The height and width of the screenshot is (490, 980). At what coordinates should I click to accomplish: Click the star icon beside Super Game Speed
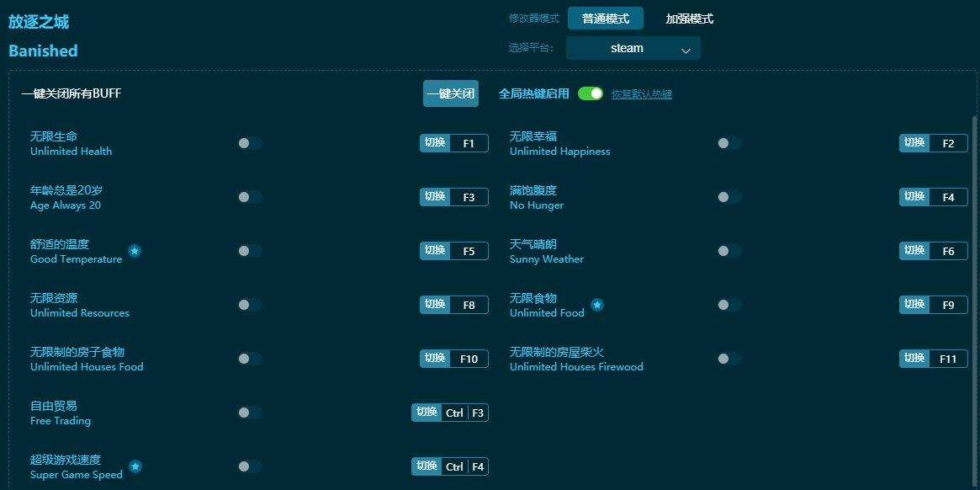tap(135, 466)
